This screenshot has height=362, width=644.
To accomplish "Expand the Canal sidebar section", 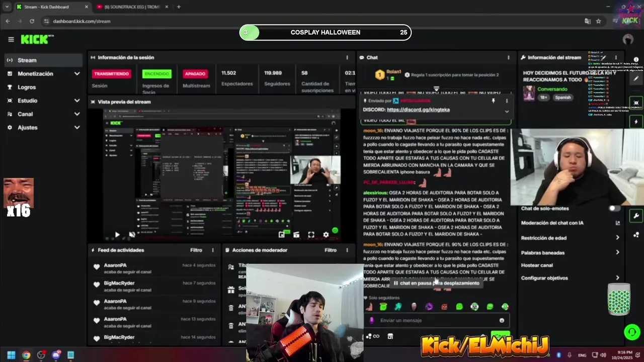I will 42,114.
